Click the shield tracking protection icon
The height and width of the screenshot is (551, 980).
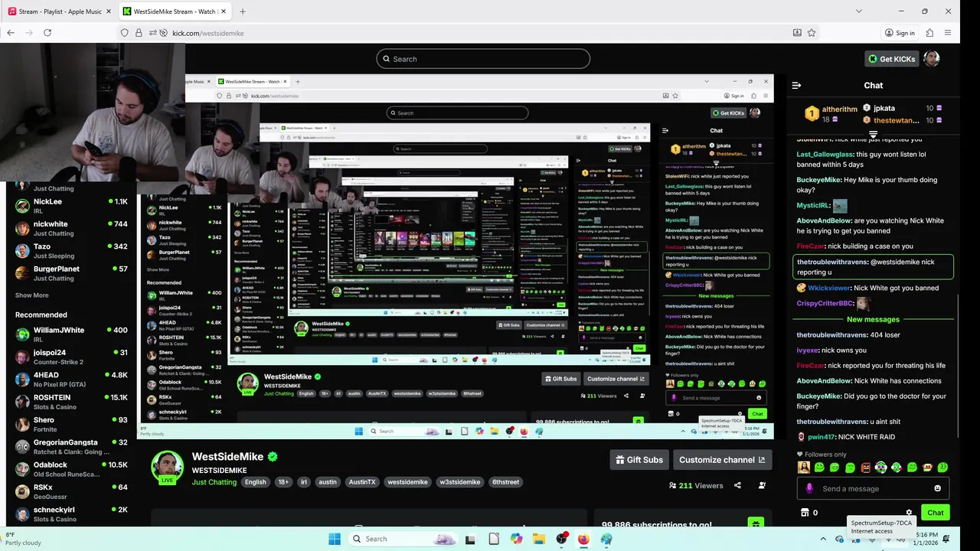[125, 33]
